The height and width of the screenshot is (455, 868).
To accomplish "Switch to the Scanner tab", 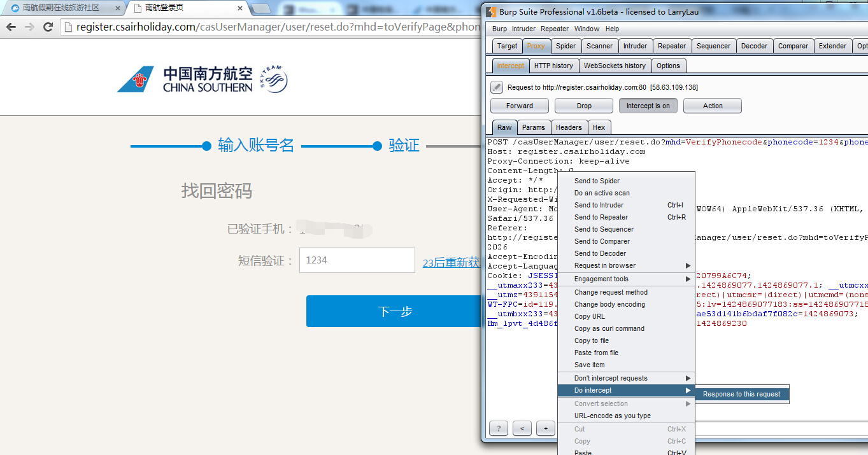I will tap(599, 46).
